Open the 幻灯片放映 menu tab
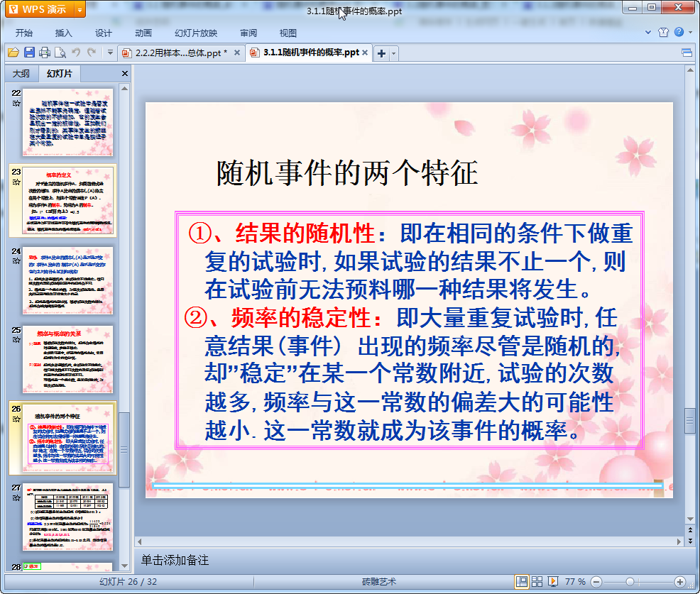The height and width of the screenshot is (594, 700). (196, 33)
